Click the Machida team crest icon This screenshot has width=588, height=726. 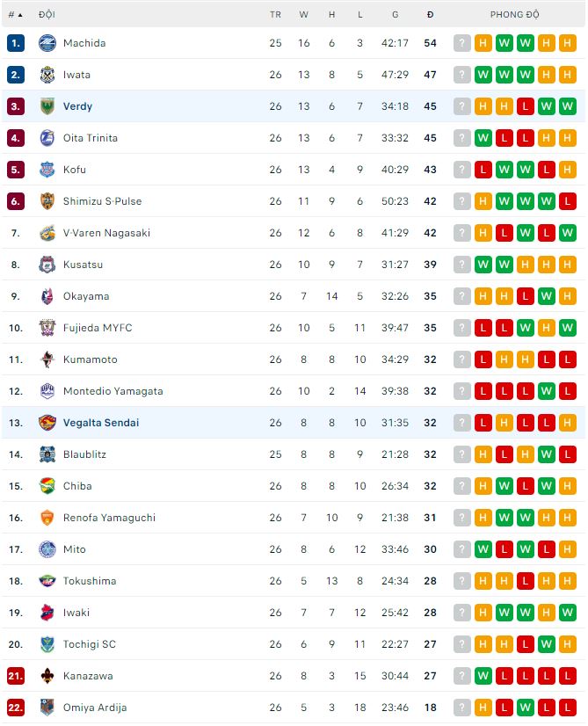[47, 43]
